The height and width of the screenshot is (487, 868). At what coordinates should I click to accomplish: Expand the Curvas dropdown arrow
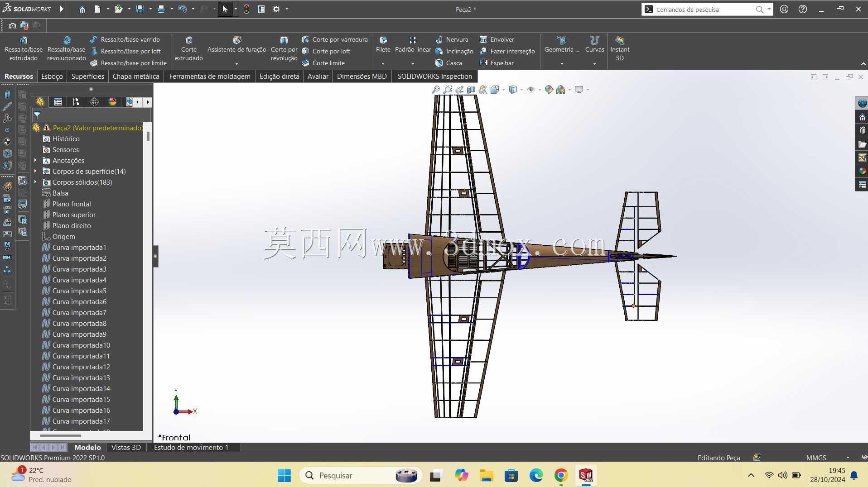(594, 64)
